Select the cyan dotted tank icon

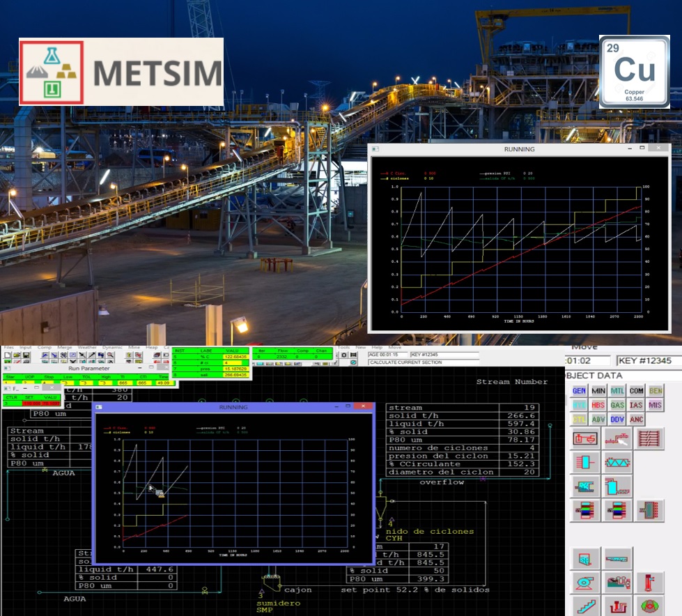[x=585, y=486]
